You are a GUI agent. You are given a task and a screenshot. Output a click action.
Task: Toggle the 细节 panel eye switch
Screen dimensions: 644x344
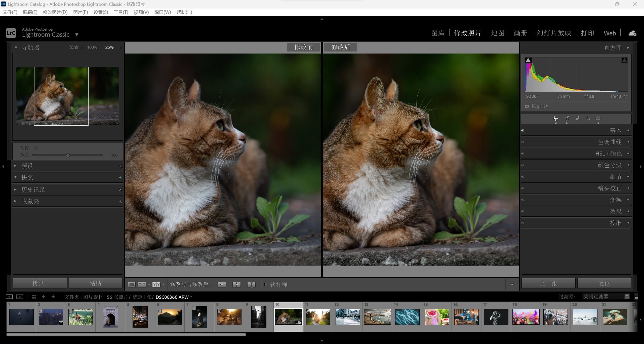(523, 177)
